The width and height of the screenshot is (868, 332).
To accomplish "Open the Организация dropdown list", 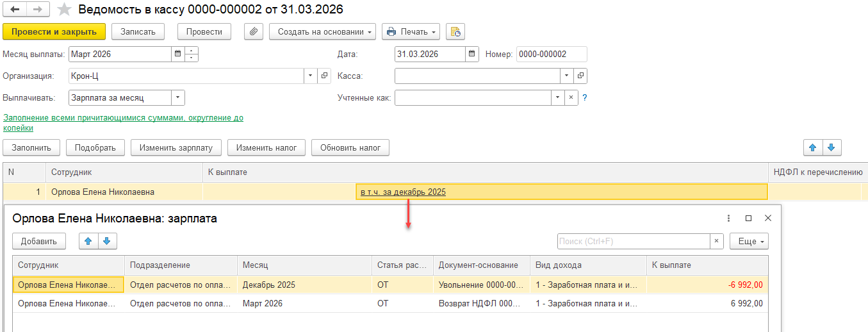I will point(311,76).
